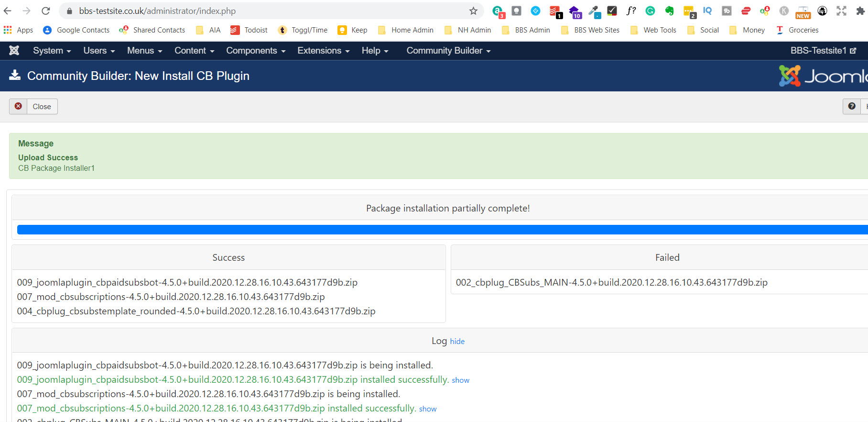The height and width of the screenshot is (422, 868).
Task: Click the browser address bar URL
Action: click(157, 11)
